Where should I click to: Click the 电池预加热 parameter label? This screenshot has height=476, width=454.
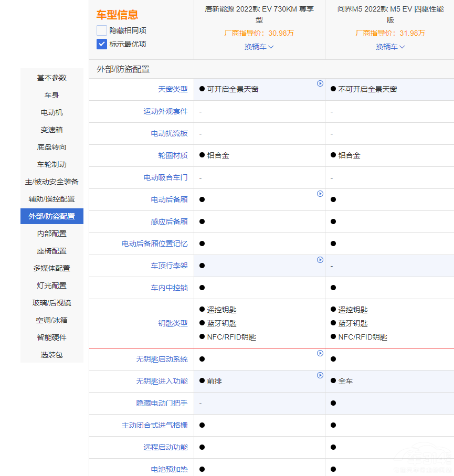pos(169,469)
